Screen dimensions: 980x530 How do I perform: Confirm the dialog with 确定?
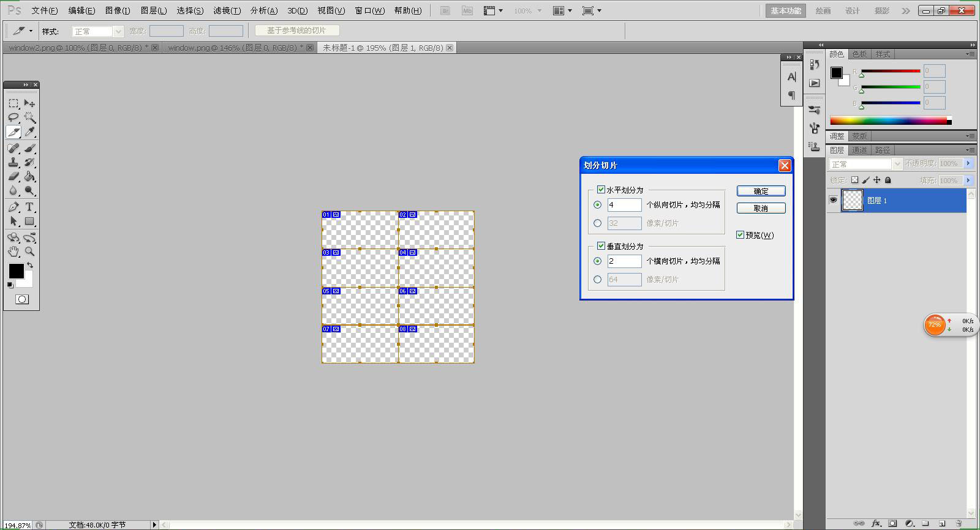click(761, 191)
